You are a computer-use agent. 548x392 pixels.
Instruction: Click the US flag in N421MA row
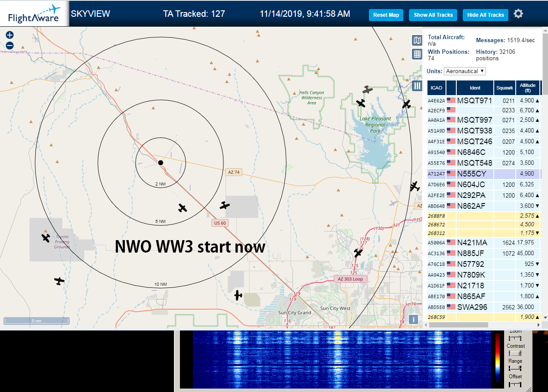(x=451, y=242)
